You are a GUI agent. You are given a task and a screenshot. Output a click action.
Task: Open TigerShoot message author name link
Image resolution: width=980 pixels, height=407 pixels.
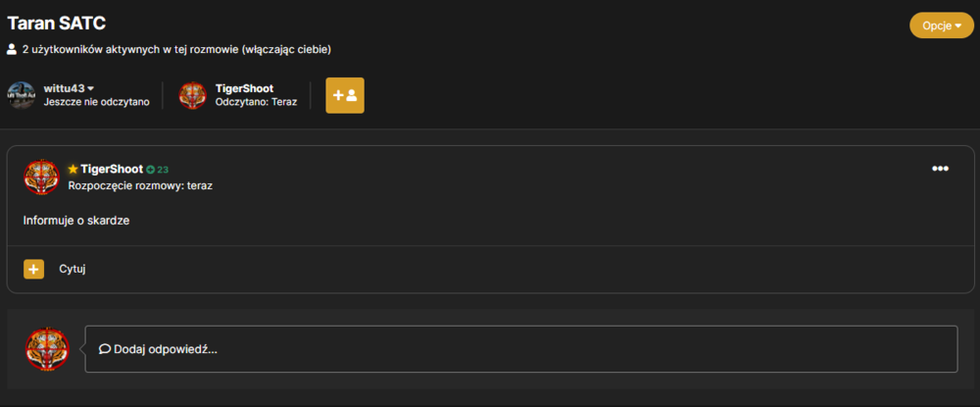click(112, 169)
